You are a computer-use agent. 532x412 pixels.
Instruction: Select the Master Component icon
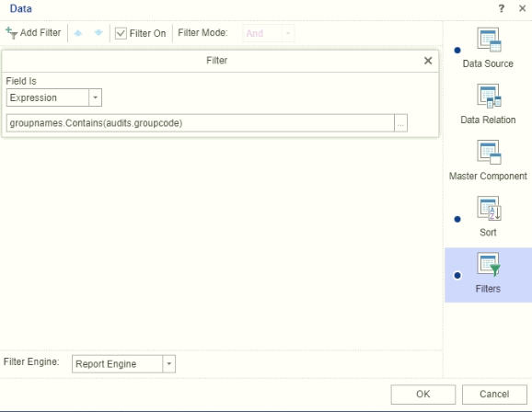click(x=489, y=152)
